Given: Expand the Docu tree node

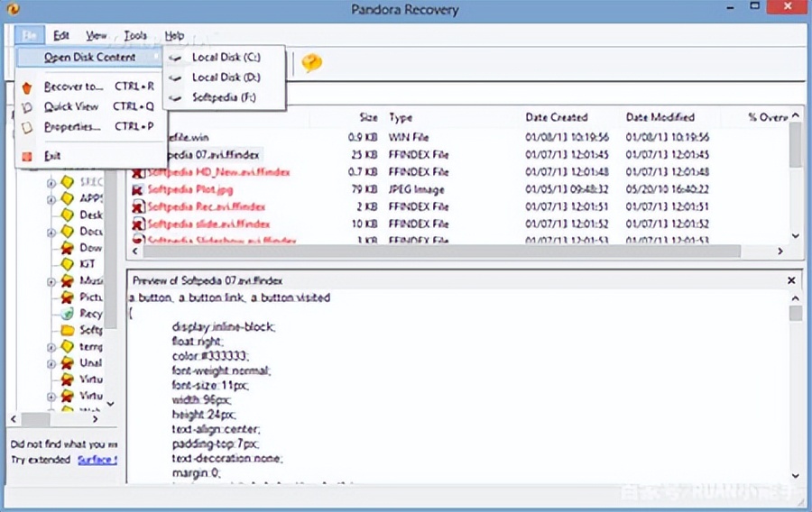Looking at the screenshot, I should (x=51, y=233).
